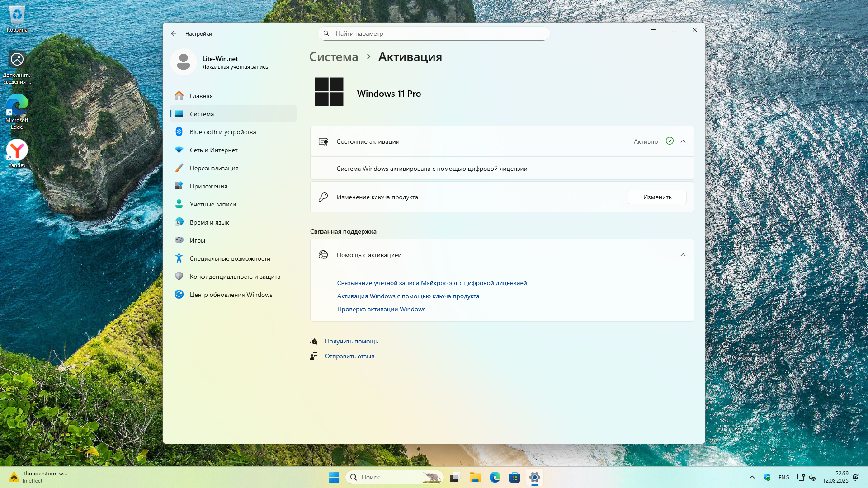868x488 pixels.
Task: Open Проверка активации Windows link
Action: pos(381,309)
